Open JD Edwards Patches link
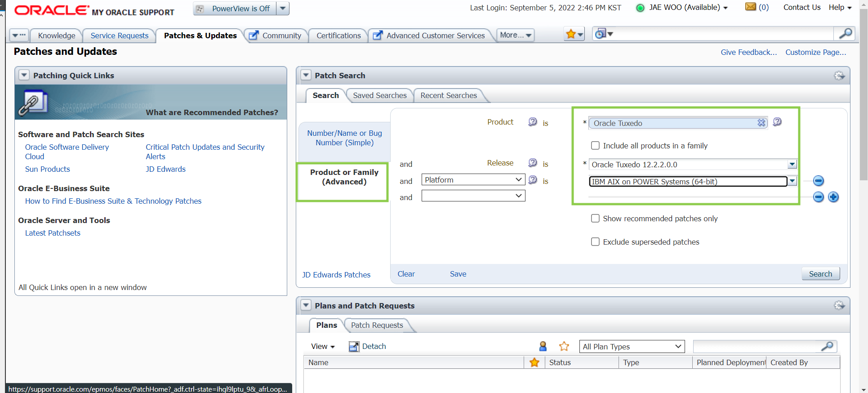This screenshot has height=393, width=868. point(336,275)
